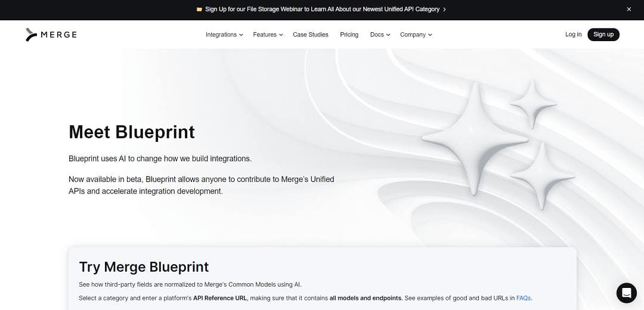644x310 pixels.
Task: Open the chat support widget
Action: (626, 293)
